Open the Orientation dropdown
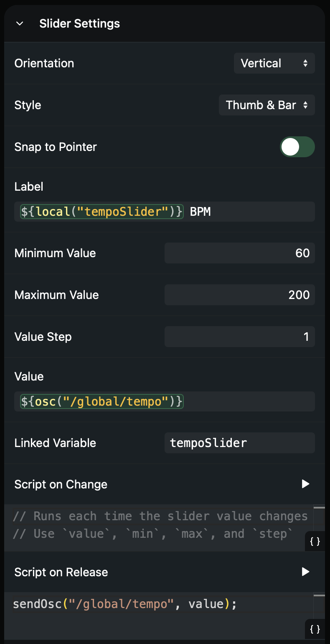This screenshot has width=330, height=644. (x=274, y=63)
